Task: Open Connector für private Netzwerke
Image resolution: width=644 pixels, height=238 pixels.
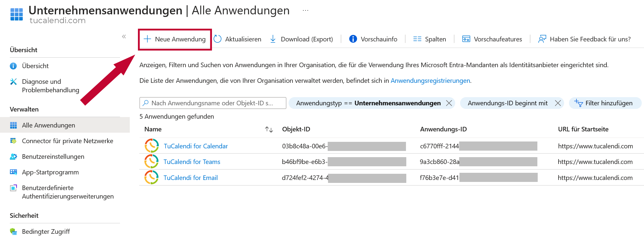Action: [67, 141]
